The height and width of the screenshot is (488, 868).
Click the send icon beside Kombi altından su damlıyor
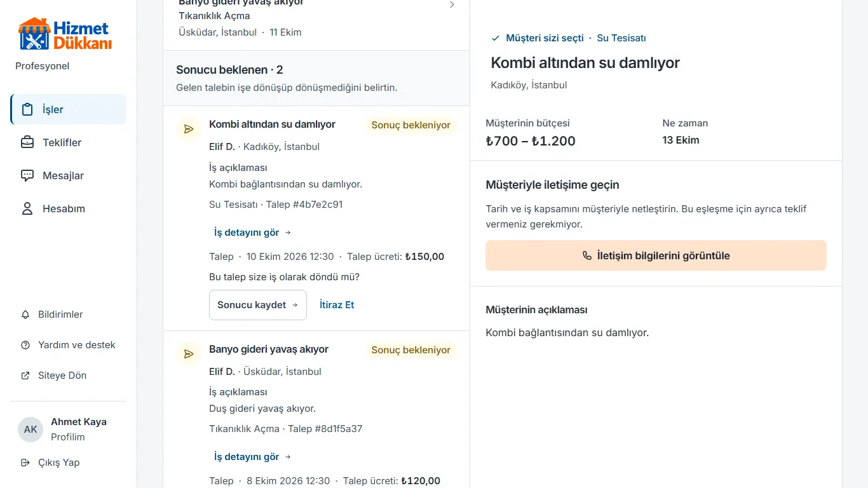coord(189,129)
